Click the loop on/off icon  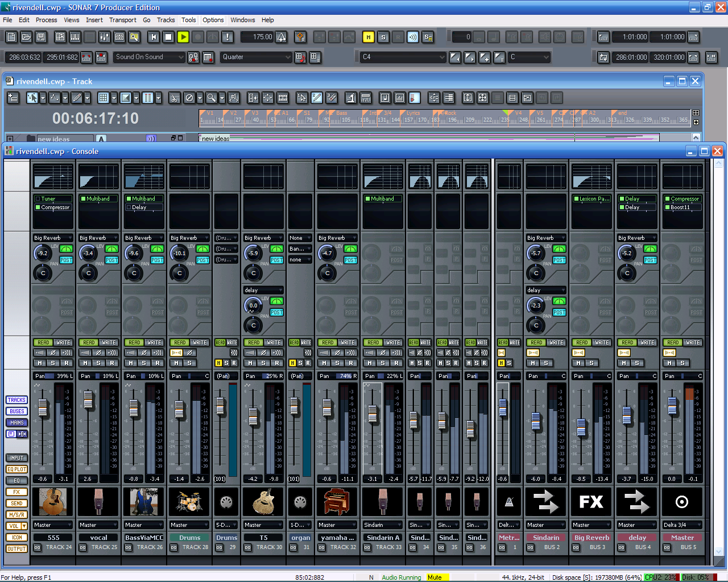coord(603,57)
